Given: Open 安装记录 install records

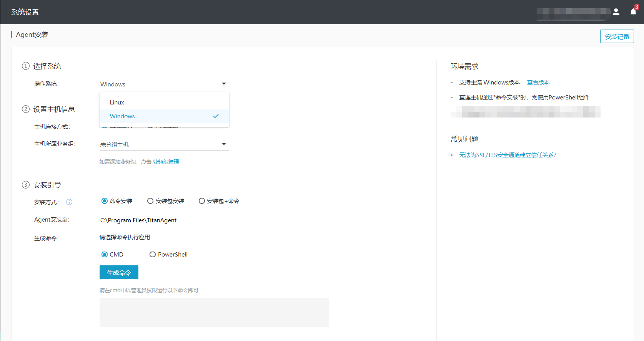Looking at the screenshot, I should (x=617, y=36).
